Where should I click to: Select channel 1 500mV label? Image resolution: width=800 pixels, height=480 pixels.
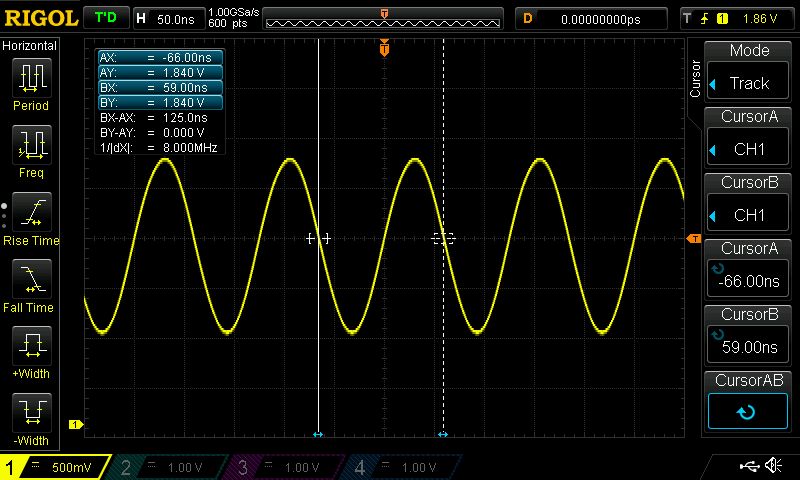click(52, 467)
